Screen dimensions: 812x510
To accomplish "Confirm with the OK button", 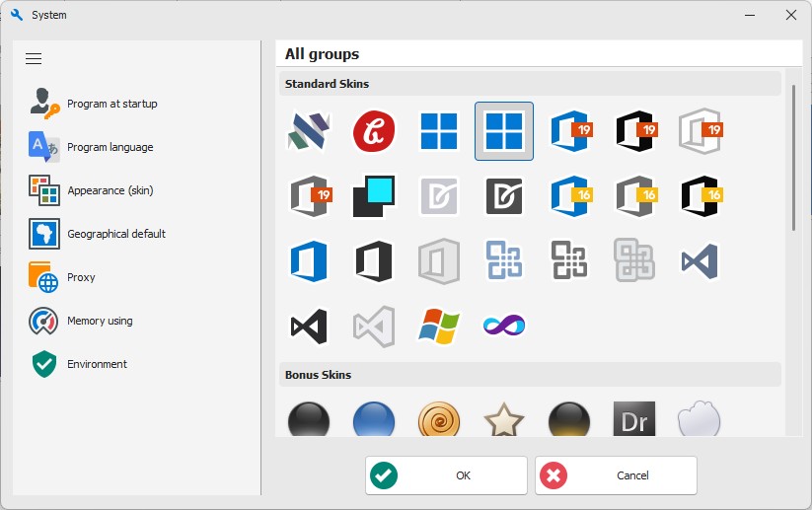I will pos(446,475).
